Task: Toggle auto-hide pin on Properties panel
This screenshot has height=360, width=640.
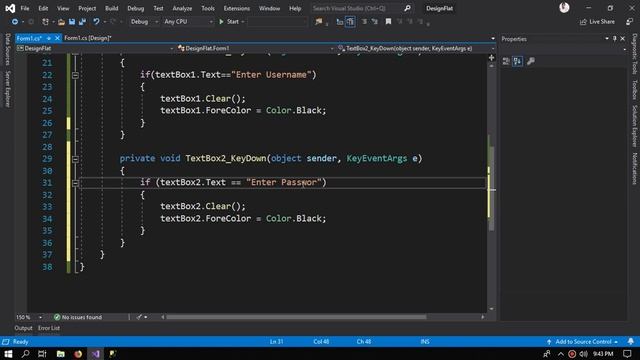Action: (615, 39)
